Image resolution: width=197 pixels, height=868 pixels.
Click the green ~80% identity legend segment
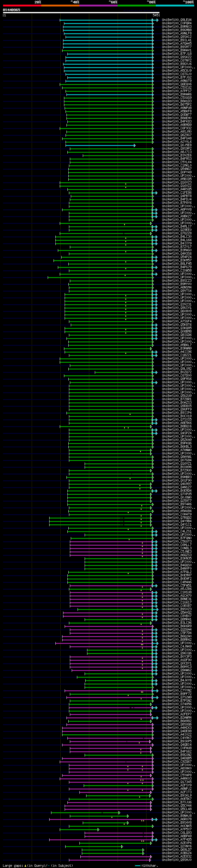point(137,6)
